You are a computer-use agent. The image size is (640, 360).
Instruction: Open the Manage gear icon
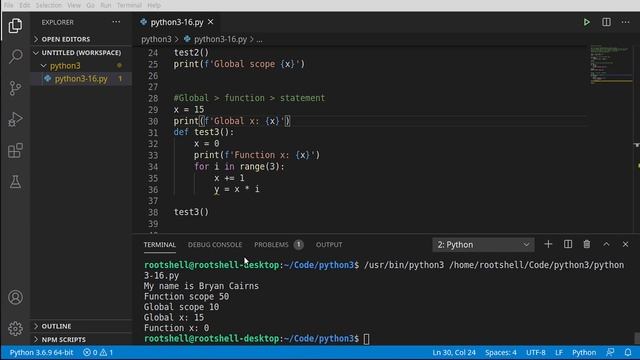coord(16,328)
